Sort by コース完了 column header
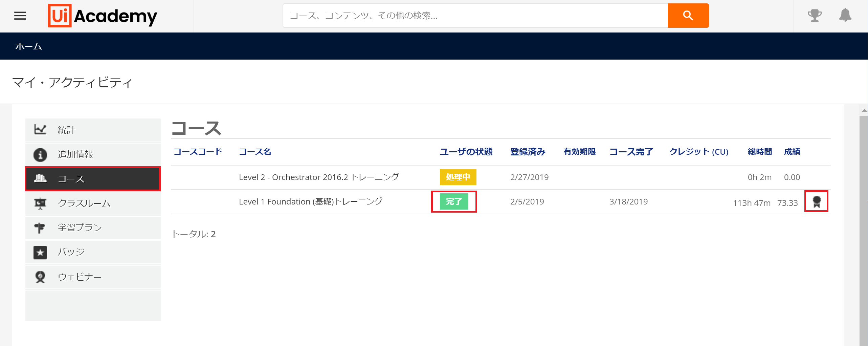Screen dimensions: 868x346 631,152
